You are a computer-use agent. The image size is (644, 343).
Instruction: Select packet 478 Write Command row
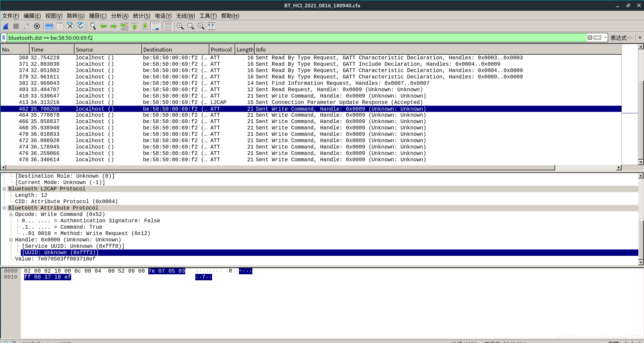[311, 160]
